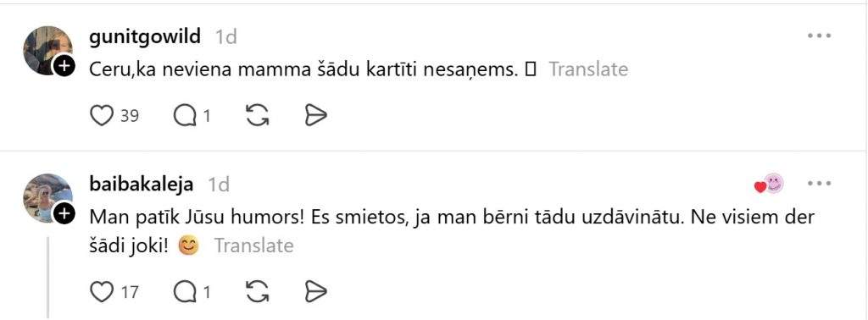Repost baibakaleja's reply
Image resolution: width=868 pixels, height=320 pixels.
257,291
